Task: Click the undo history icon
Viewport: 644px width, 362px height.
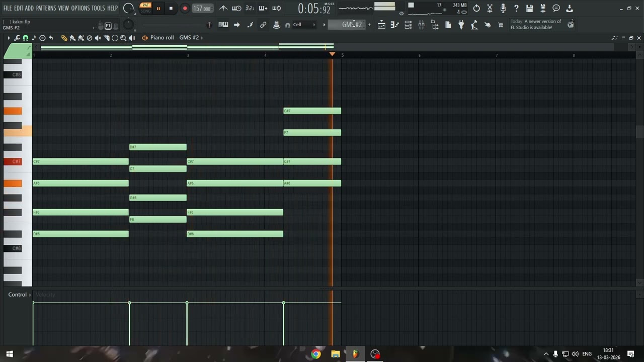Action: point(476,8)
